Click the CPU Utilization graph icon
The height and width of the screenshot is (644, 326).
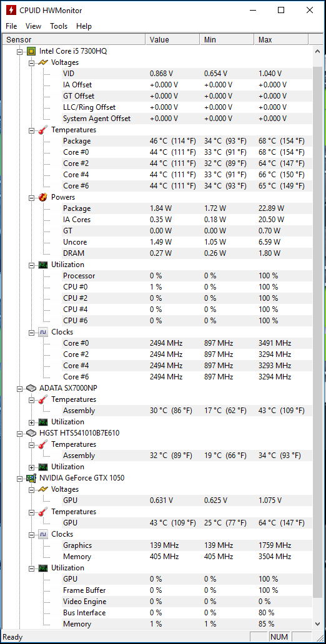pyautogui.click(x=43, y=265)
